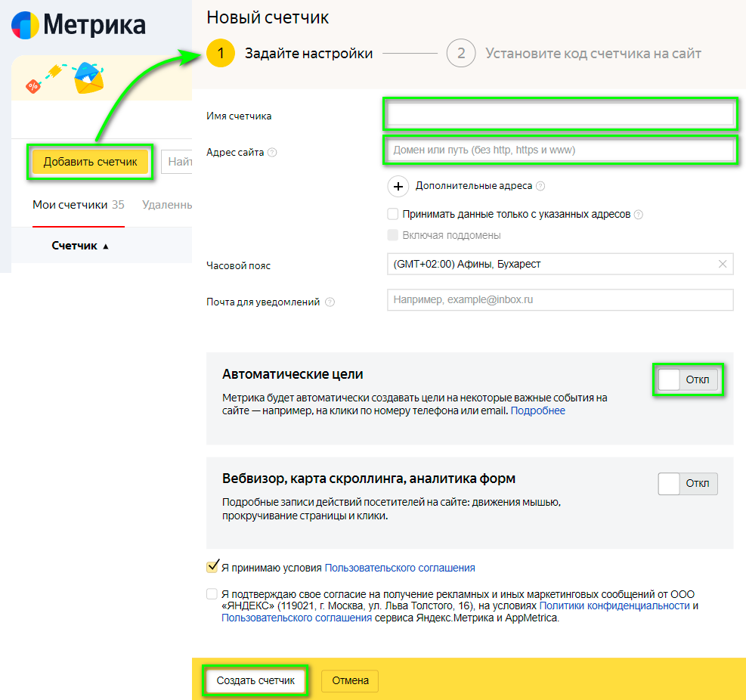Viewport: 746px width, 700px height.
Task: Sort by Счетчик column header
Action: point(80,246)
